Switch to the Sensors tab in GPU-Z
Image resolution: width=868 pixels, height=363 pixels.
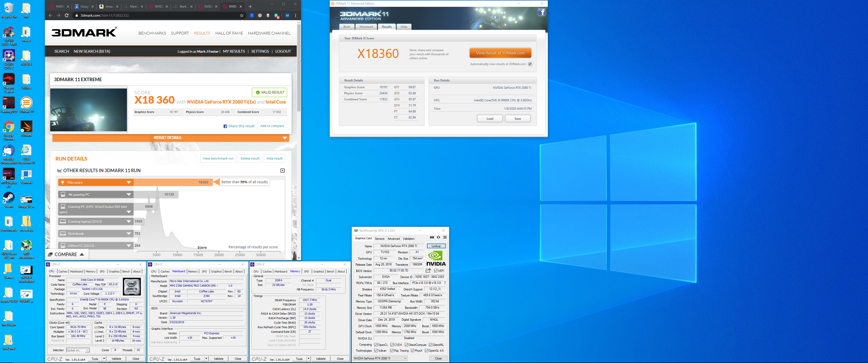[379, 238]
